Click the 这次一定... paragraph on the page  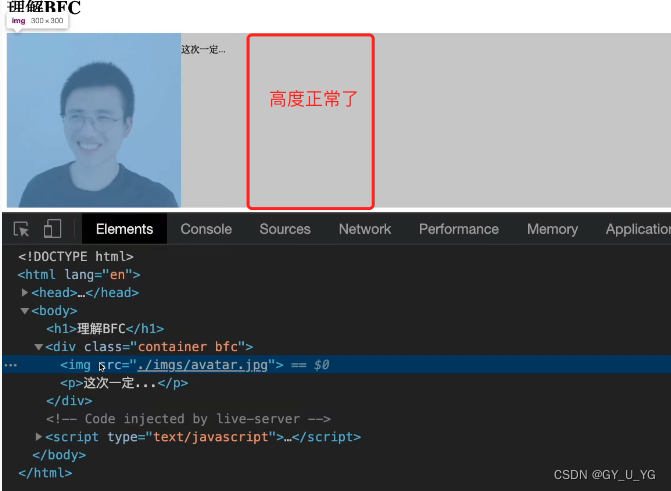click(x=203, y=50)
